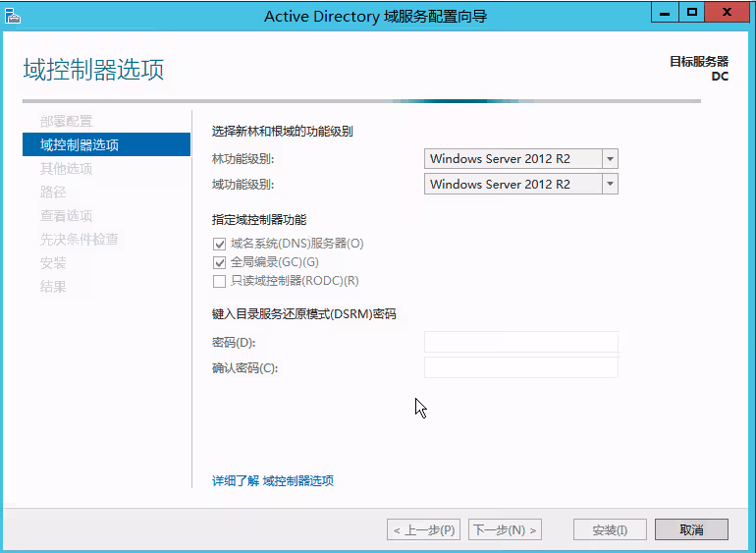Screen dimensions: 756x553
Task: Click the wizard app icon in title bar
Action: [x=13, y=15]
